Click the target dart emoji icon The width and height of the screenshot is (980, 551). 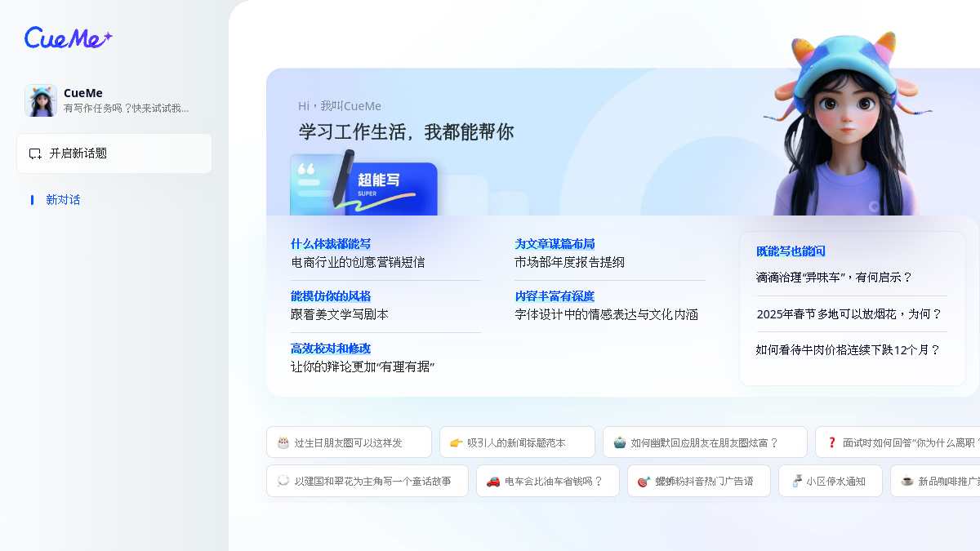tap(644, 481)
